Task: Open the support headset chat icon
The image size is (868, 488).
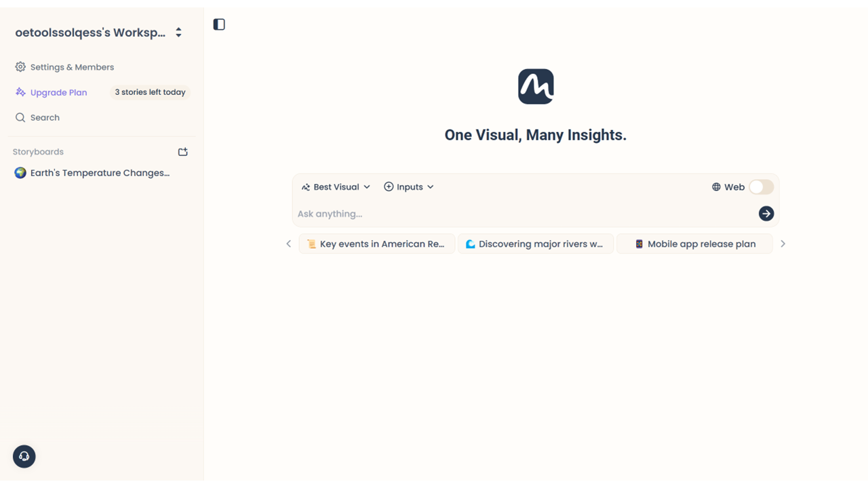Action: click(x=24, y=456)
